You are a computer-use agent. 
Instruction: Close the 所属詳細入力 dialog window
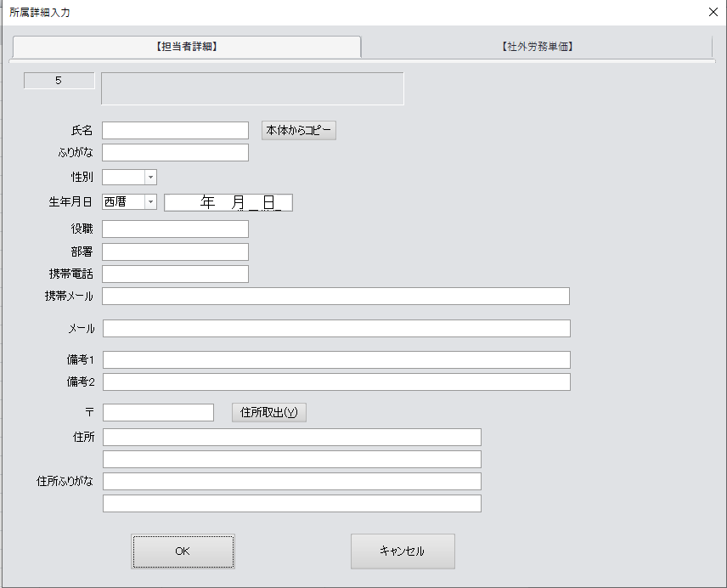[x=713, y=12]
